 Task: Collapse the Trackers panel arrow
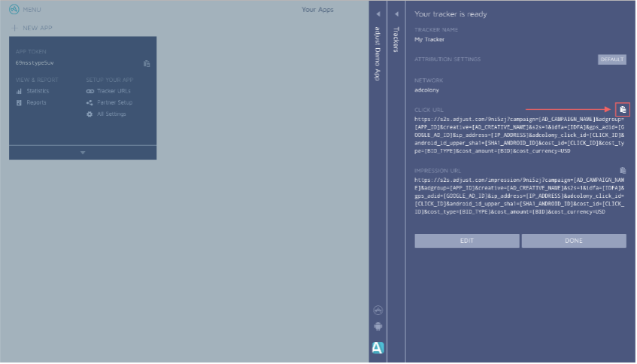(396, 14)
